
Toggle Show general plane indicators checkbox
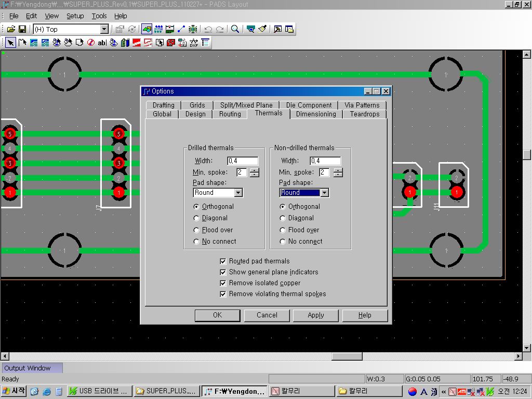point(223,272)
